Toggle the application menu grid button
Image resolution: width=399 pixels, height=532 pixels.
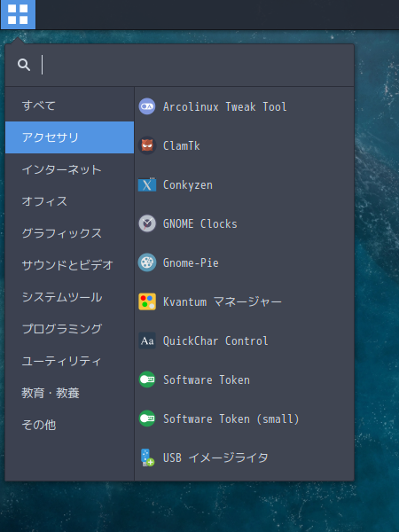18,14
